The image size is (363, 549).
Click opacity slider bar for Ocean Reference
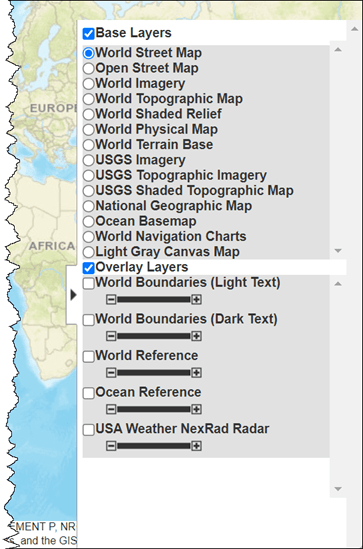pyautogui.click(x=154, y=409)
